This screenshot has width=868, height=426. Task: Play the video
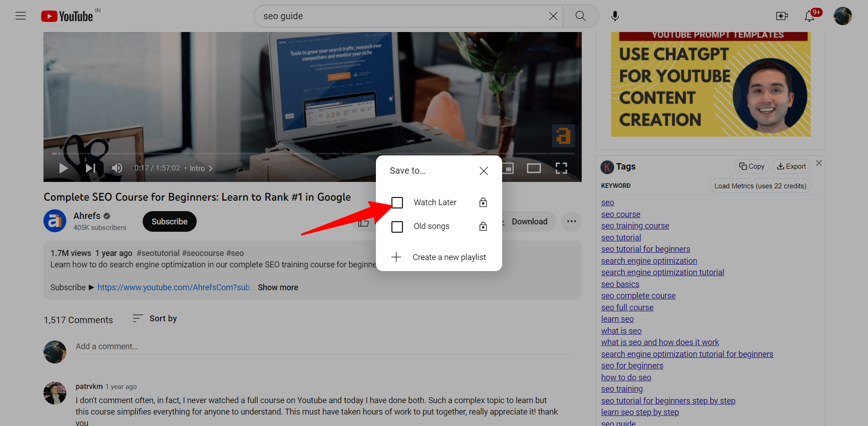coord(64,168)
